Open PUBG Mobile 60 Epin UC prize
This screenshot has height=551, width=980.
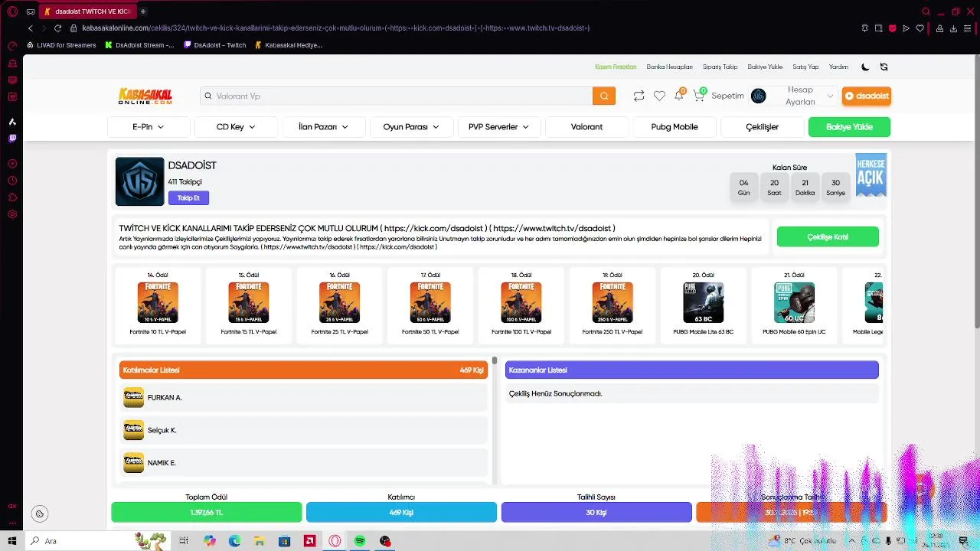point(794,305)
